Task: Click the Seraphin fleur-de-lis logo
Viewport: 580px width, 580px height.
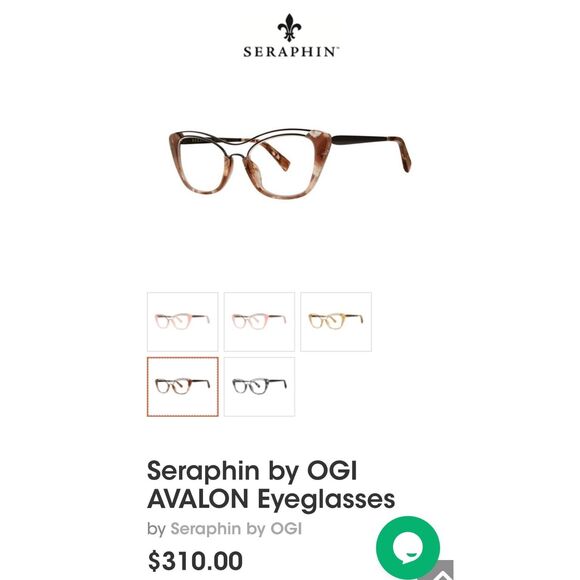Action: pos(289,27)
